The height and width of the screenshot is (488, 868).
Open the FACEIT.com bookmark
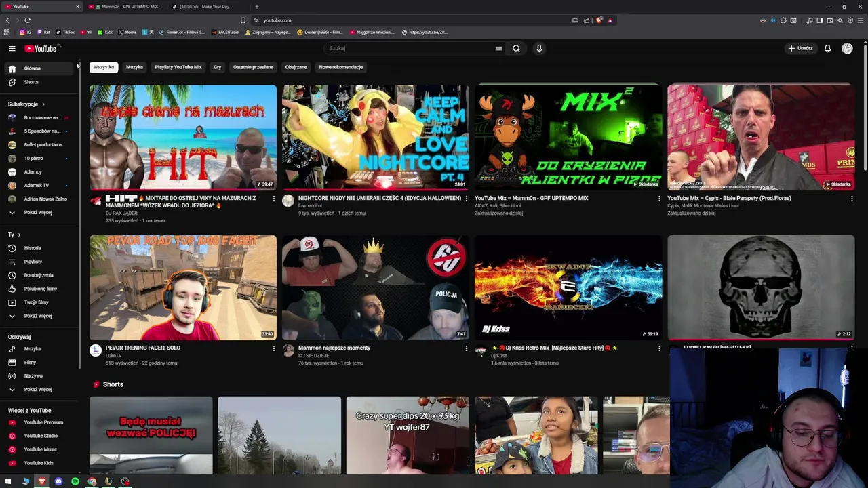[x=226, y=32]
